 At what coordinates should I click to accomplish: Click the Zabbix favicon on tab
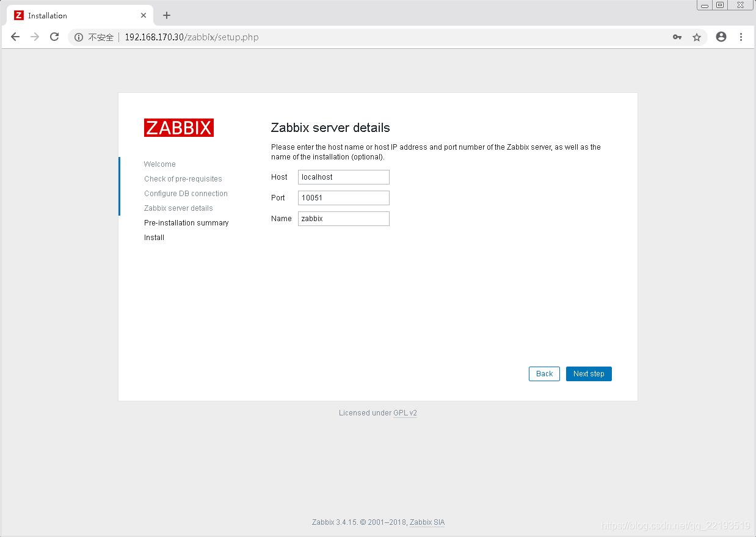(x=19, y=15)
